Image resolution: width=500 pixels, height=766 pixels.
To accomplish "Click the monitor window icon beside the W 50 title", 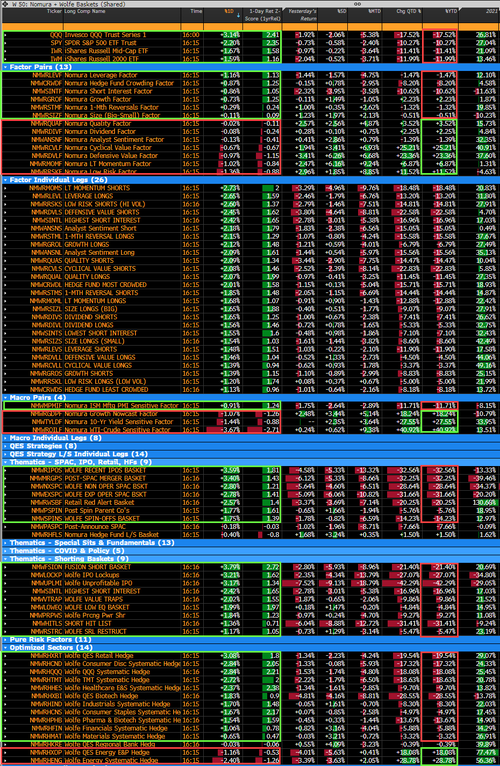I will pos(4,4).
